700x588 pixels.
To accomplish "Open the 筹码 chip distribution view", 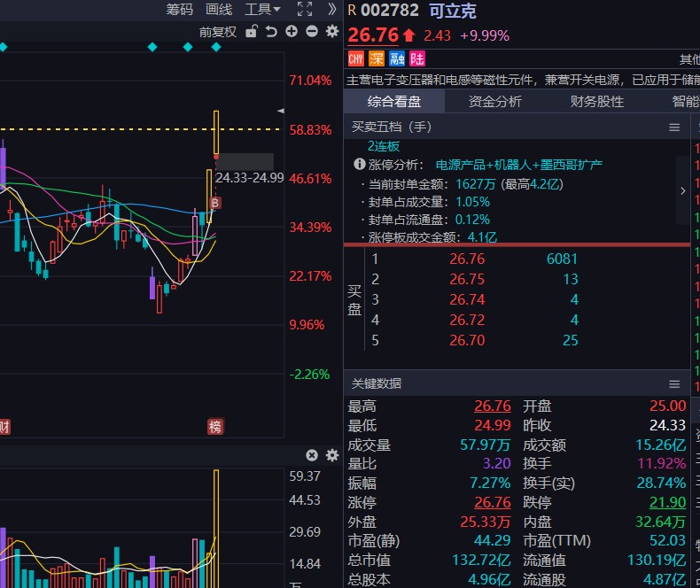I will click(180, 10).
